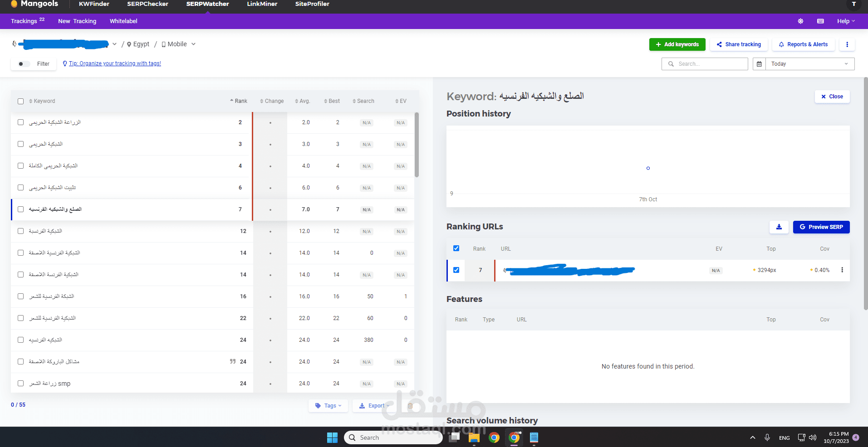Open the Export dropdown
868x447 pixels.
(374, 406)
